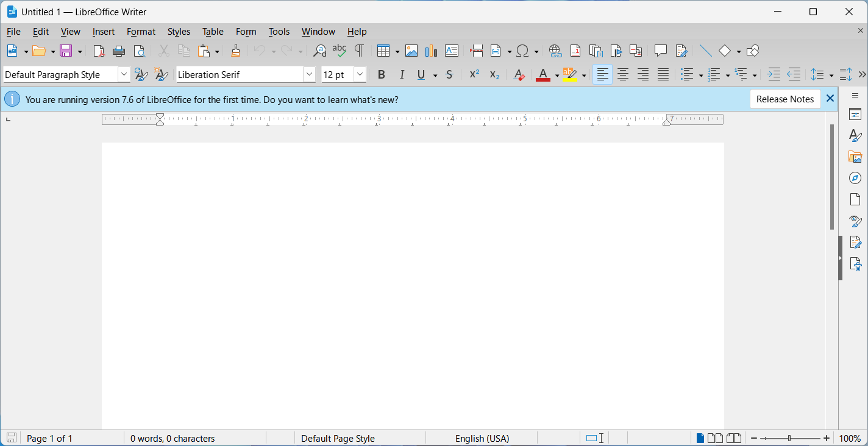Insert a comment
This screenshot has width=868, height=446.
click(661, 51)
